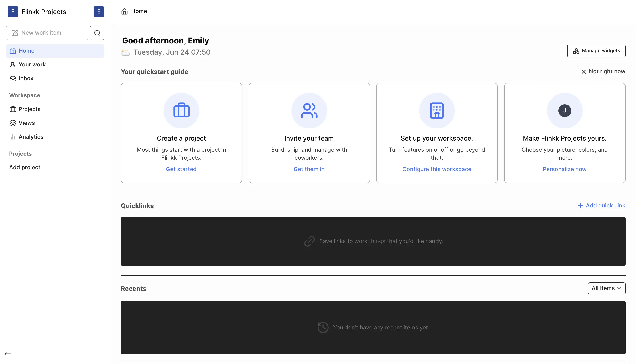This screenshot has height=364, width=636.
Task: Click the Add quick Link button
Action: (601, 205)
